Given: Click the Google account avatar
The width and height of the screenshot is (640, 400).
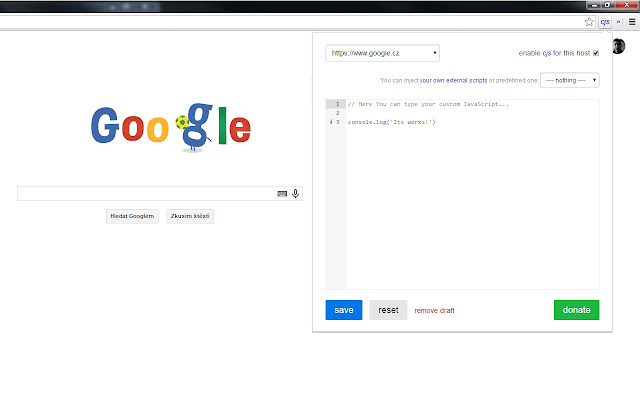Looking at the screenshot, I should coord(619,46).
